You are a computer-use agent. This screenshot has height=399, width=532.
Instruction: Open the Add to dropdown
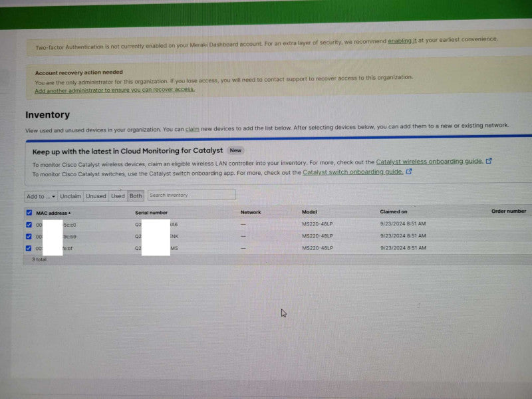[41, 196]
